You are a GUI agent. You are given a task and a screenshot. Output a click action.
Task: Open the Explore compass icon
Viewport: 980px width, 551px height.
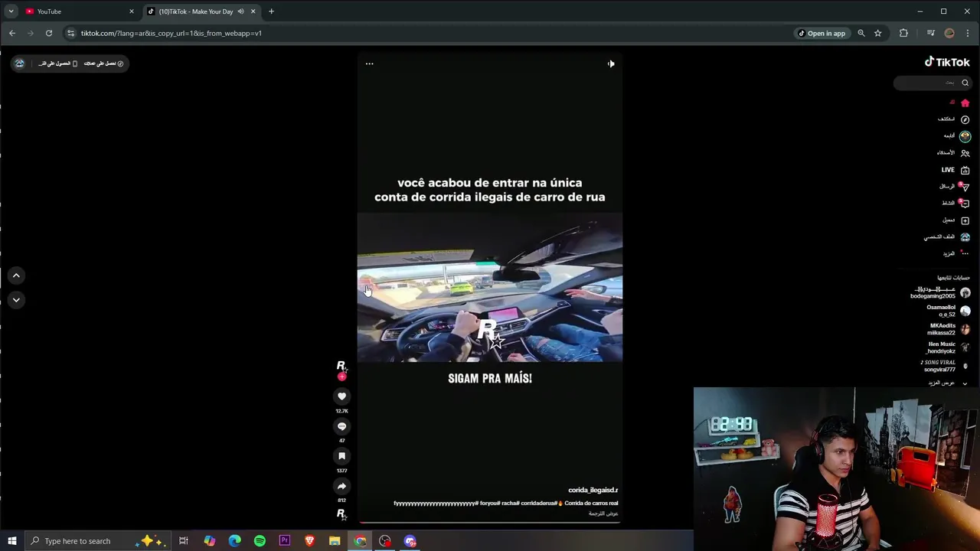click(x=965, y=119)
